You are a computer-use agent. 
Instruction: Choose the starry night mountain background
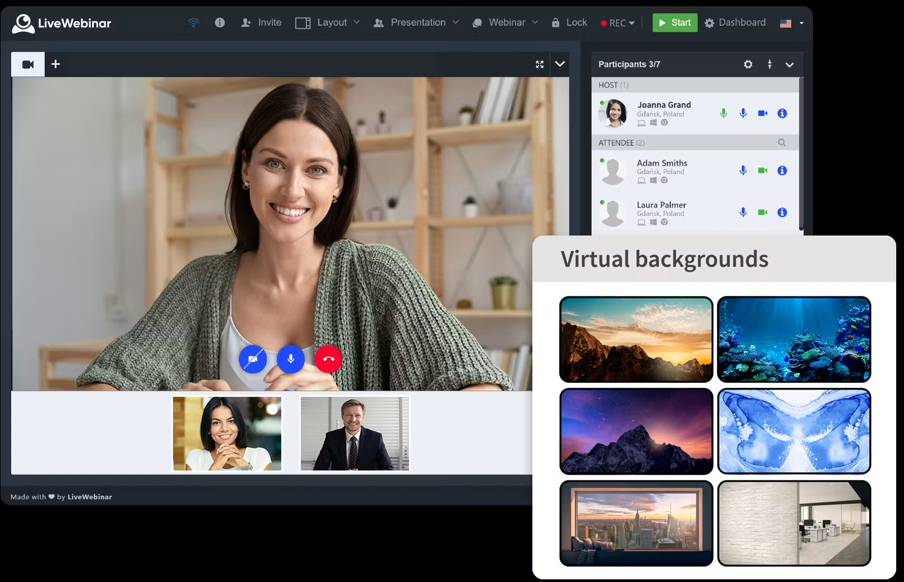coord(636,431)
